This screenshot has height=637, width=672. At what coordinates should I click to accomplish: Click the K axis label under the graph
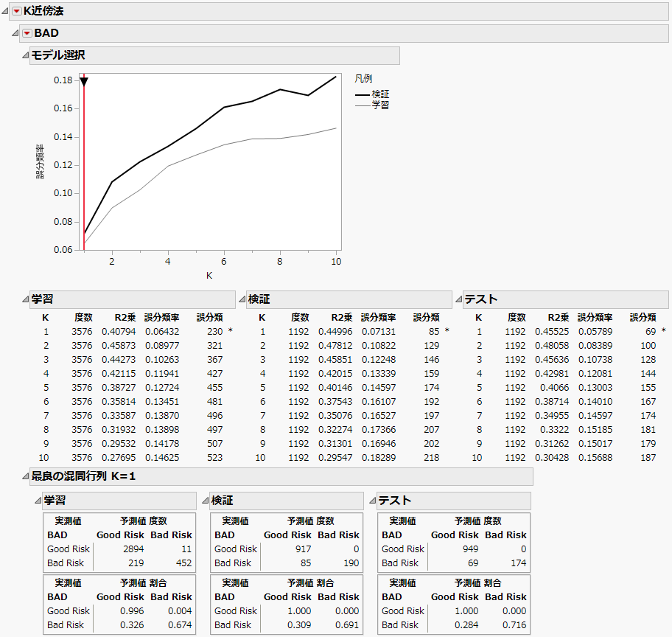209,276
